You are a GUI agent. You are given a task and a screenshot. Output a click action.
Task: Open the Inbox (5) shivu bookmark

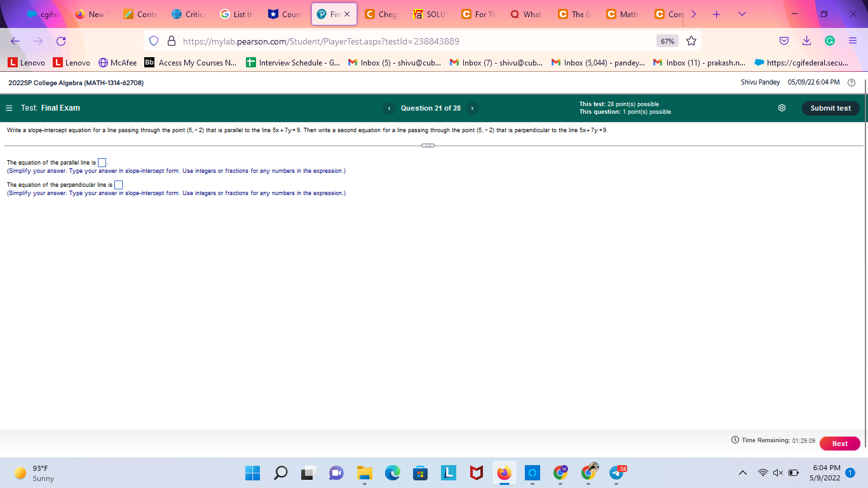[395, 63]
